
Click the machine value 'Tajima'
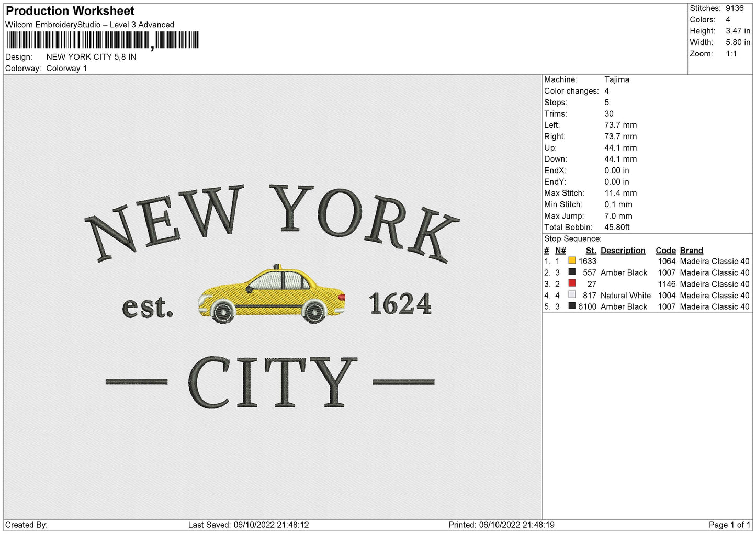point(617,79)
